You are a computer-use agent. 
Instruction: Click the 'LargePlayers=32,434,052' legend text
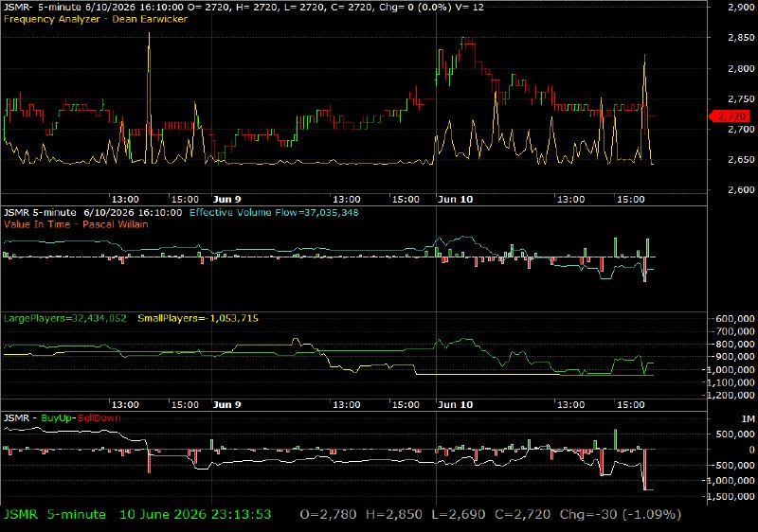pos(64,319)
